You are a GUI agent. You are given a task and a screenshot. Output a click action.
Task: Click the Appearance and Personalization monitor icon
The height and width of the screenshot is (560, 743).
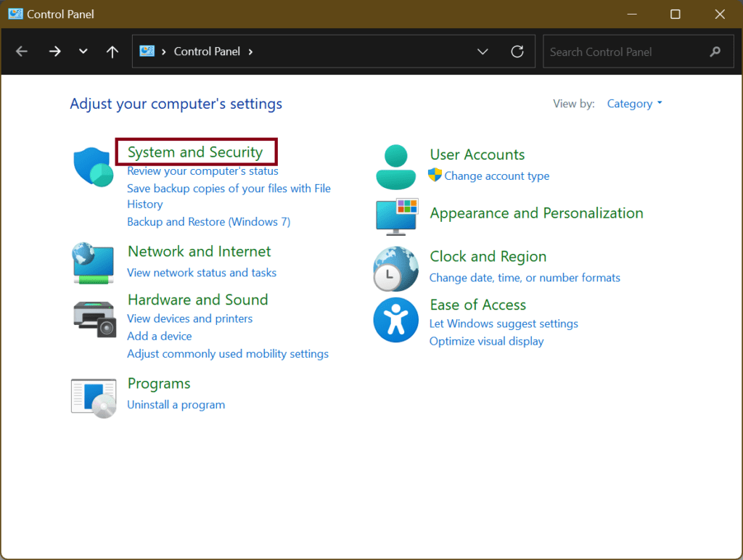(395, 215)
